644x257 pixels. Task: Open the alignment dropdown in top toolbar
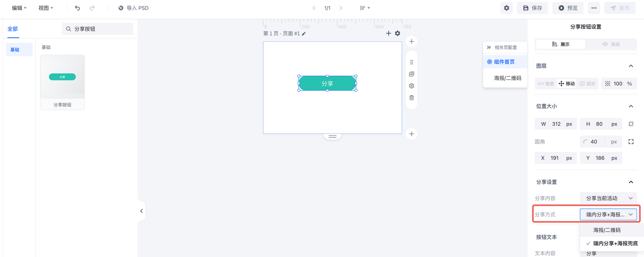(365, 8)
